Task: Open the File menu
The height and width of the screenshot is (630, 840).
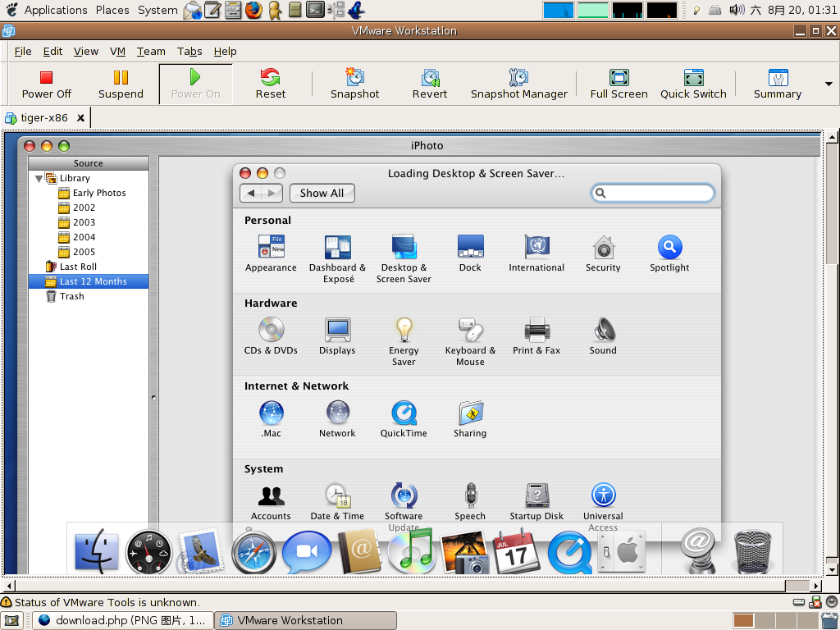Action: pyautogui.click(x=22, y=52)
